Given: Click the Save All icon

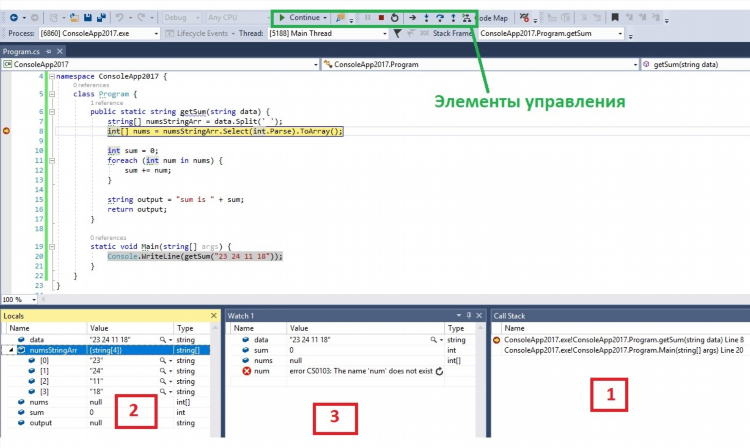Looking at the screenshot, I should [101, 18].
